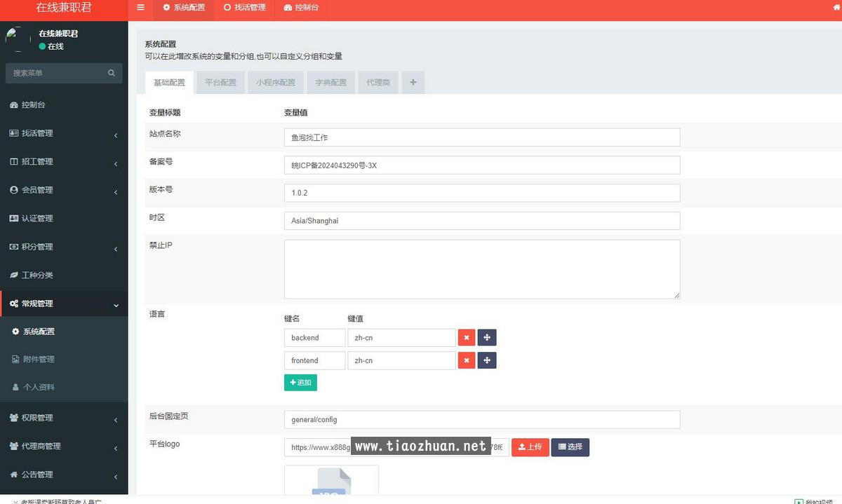Click move handle for frontend language row
The height and width of the screenshot is (504, 842).
487,360
